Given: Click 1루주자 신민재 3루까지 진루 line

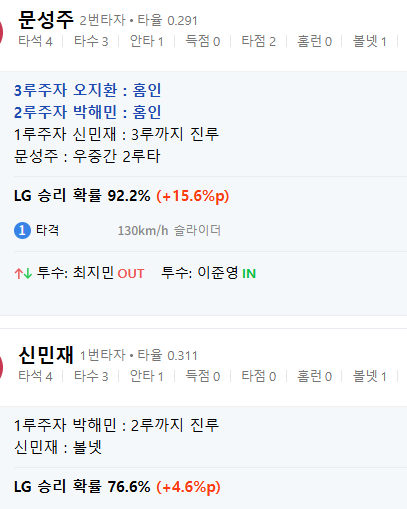Looking at the screenshot, I should tap(116, 134).
